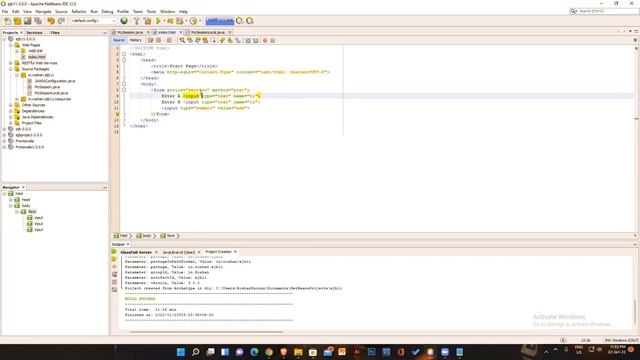The height and width of the screenshot is (360, 640).
Task: Click the Redo toolbar icon
Action: point(61,21)
